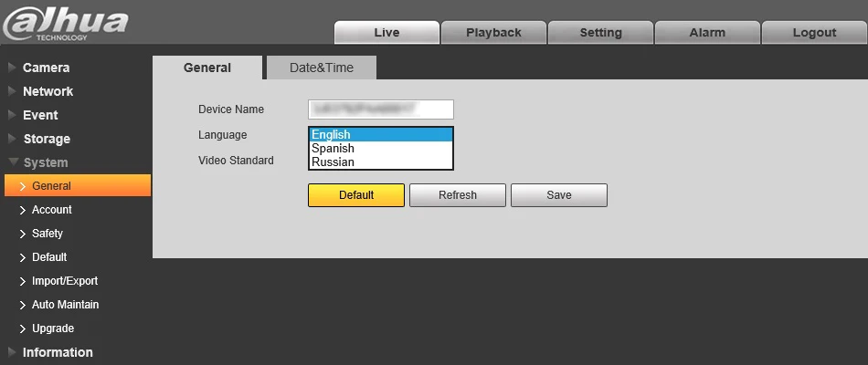Image resolution: width=868 pixels, height=365 pixels.
Task: Click the Save button
Action: point(559,195)
